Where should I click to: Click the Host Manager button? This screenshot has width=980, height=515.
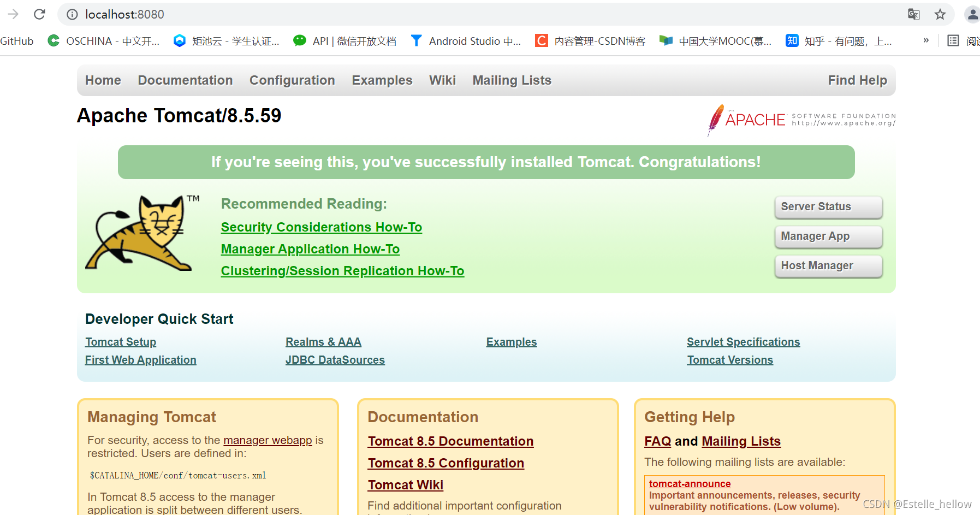click(828, 266)
